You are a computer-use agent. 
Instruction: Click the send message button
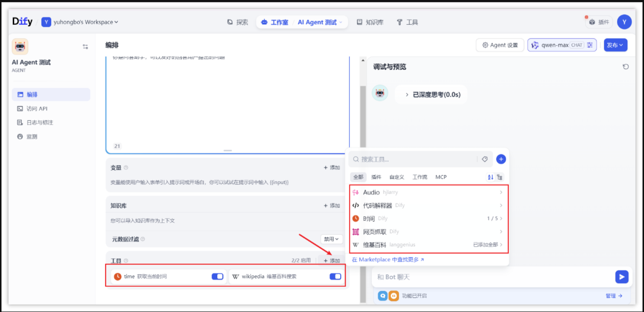622,277
